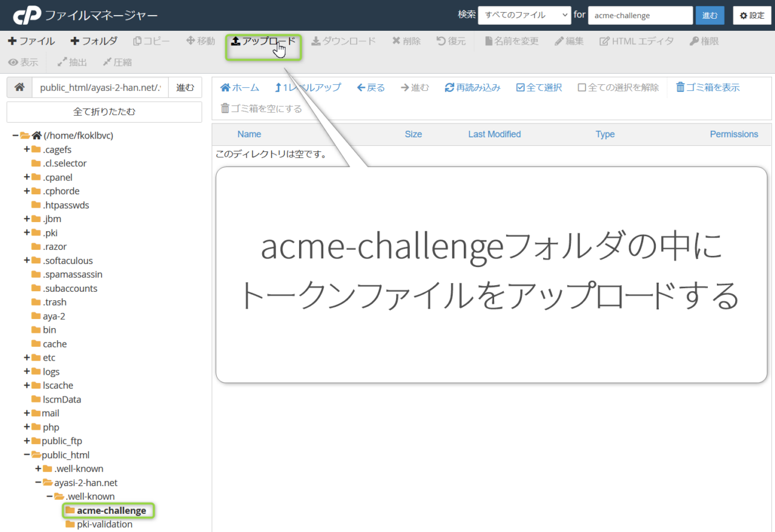Go up with 1レベルアップ
Screen dimensions: 775x532
[x=308, y=87]
